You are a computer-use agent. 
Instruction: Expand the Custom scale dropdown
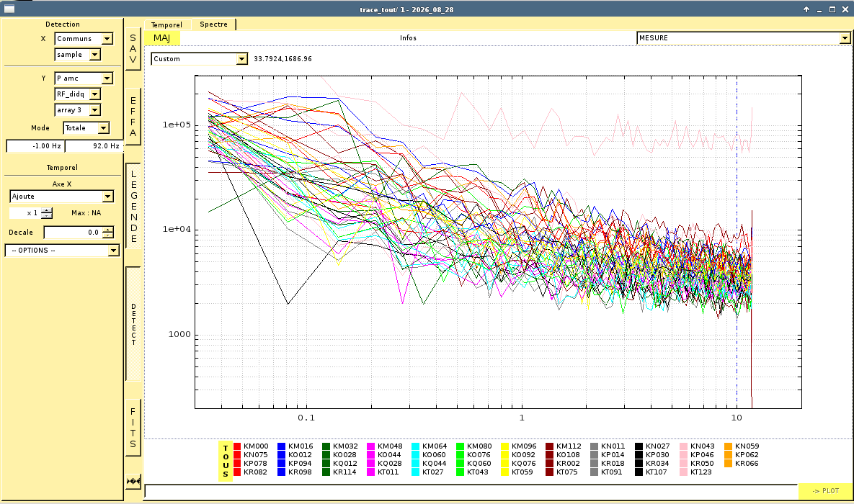[x=200, y=59]
